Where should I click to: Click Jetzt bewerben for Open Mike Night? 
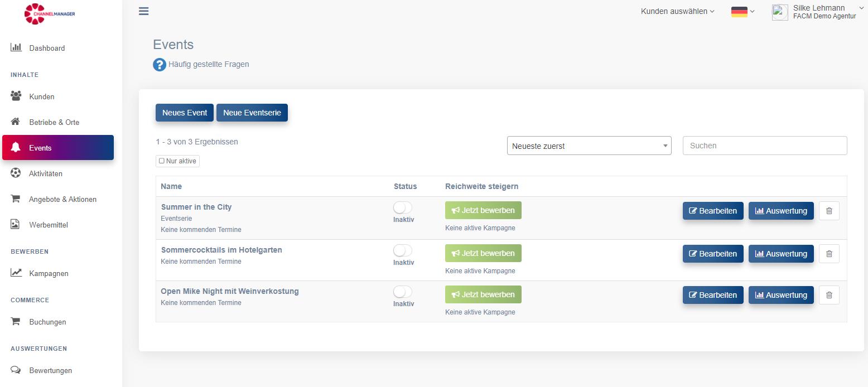483,294
